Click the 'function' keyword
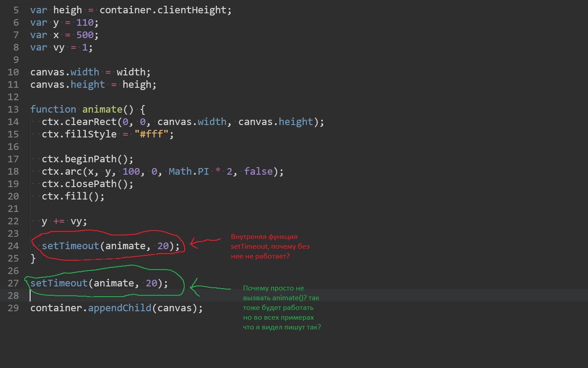588x368 pixels. tap(53, 110)
